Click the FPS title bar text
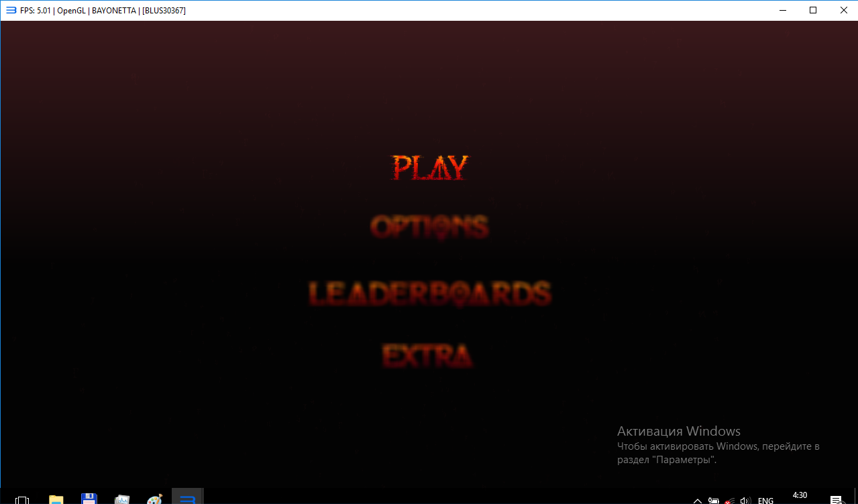The image size is (858, 504). pyautogui.click(x=103, y=10)
